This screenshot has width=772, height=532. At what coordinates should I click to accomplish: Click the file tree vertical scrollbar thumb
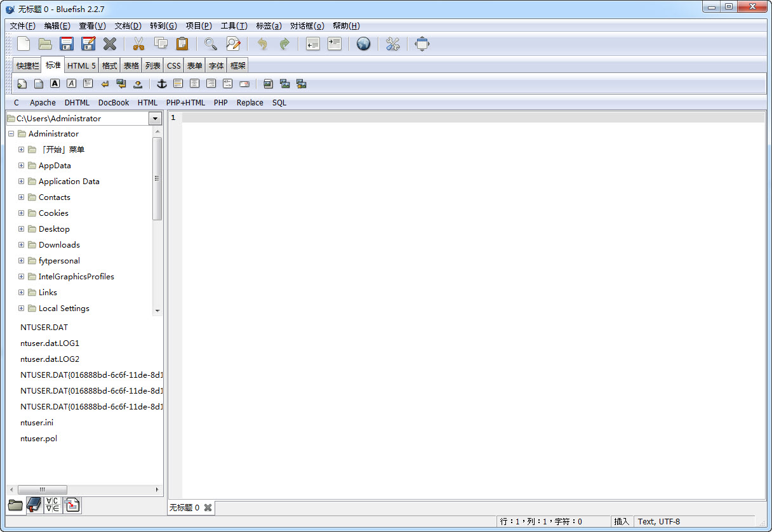pyautogui.click(x=157, y=178)
